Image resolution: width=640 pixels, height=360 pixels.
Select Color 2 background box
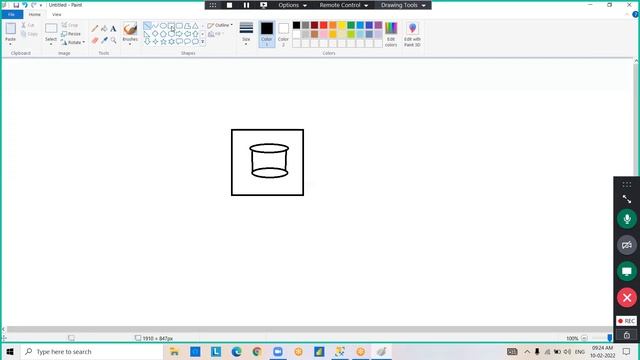click(x=283, y=34)
